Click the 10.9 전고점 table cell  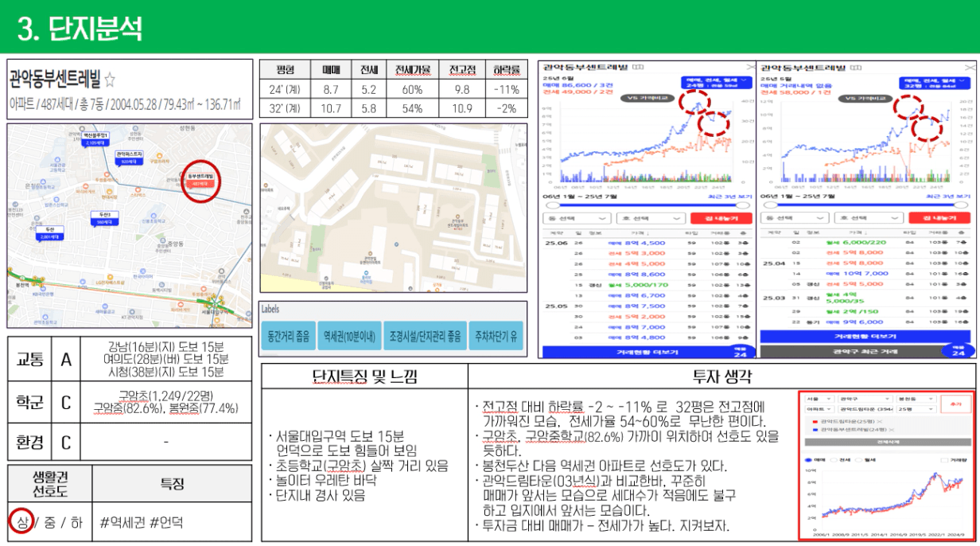click(x=462, y=107)
